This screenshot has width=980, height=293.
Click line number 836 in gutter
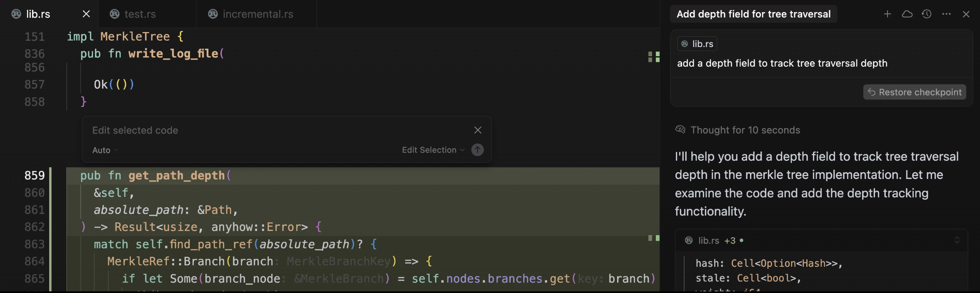point(35,54)
